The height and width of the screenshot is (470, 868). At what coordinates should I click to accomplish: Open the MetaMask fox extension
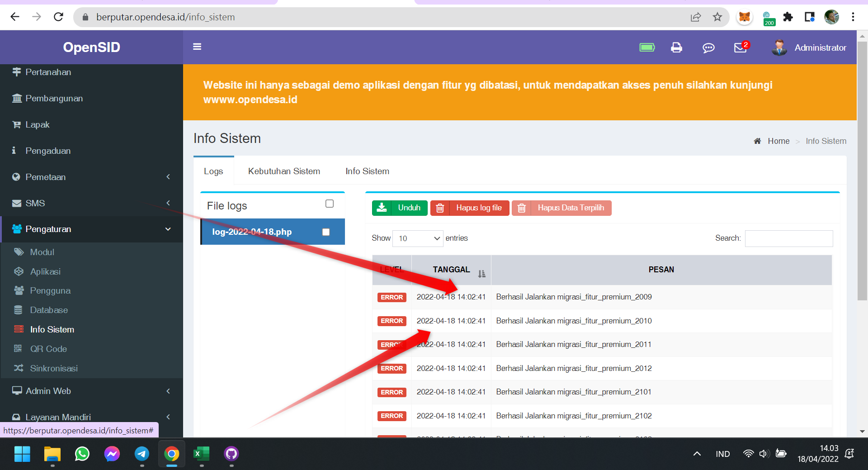[744, 17]
